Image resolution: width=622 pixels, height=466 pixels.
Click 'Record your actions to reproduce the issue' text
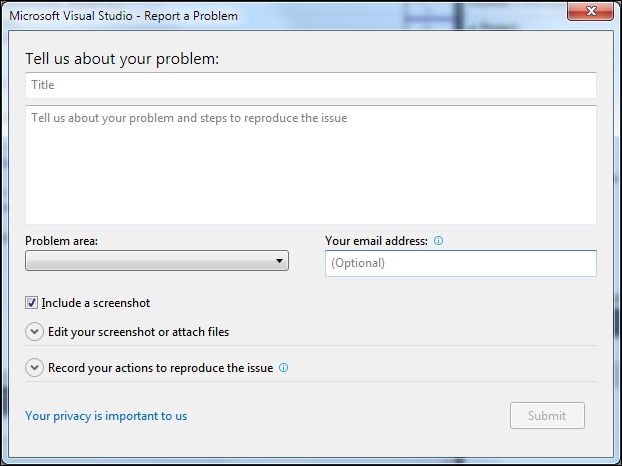160,368
